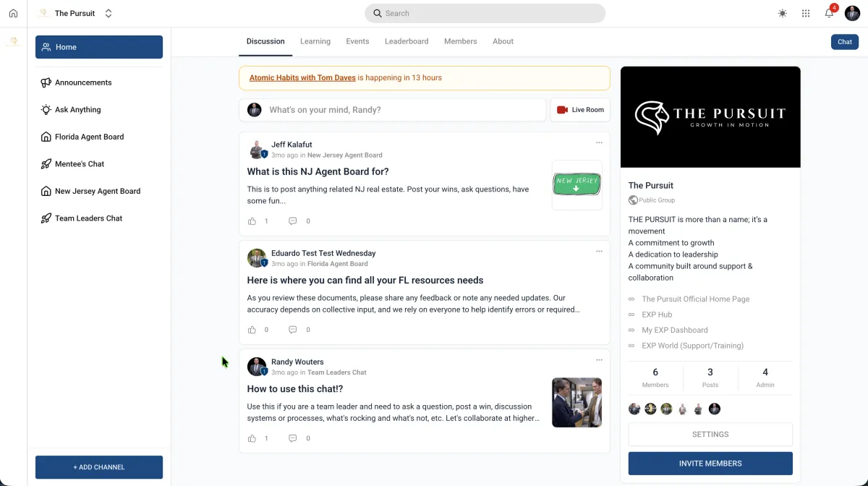
Task: Select The Pursuit logo in left rail
Action: tap(13, 41)
